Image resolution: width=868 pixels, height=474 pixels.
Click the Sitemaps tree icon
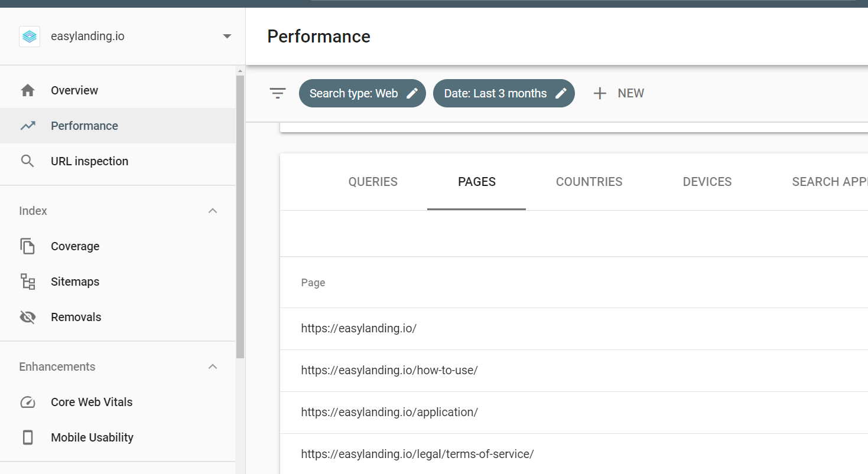click(28, 282)
